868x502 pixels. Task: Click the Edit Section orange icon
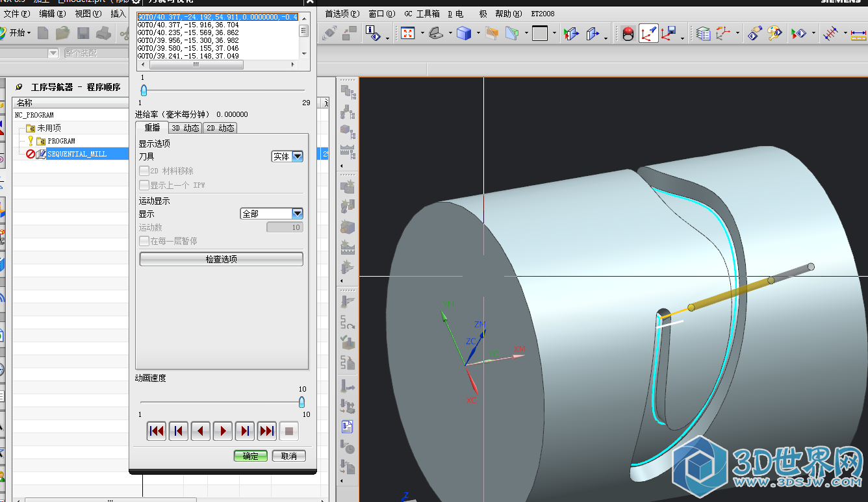click(492, 33)
